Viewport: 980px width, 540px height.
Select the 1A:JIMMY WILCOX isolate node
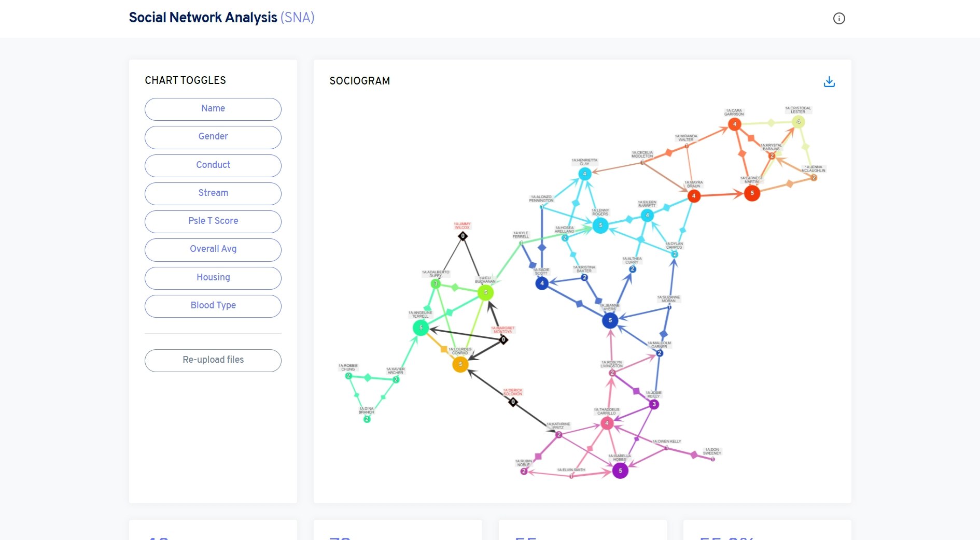[x=462, y=236]
